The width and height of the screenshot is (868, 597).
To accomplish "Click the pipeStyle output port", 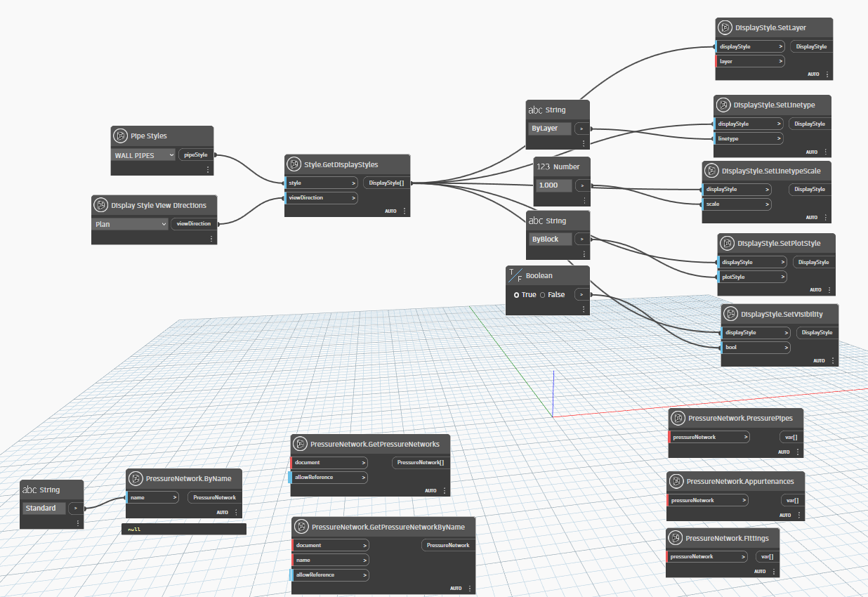I will 196,155.
